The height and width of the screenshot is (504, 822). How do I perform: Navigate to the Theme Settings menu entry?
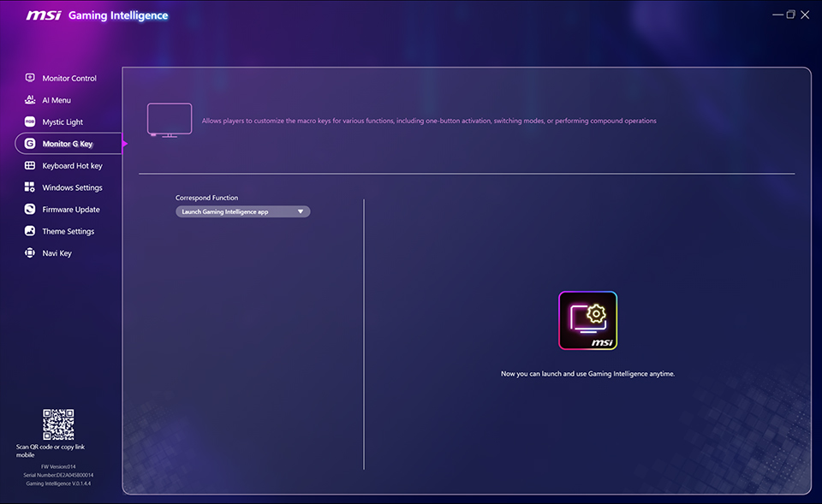(67, 230)
